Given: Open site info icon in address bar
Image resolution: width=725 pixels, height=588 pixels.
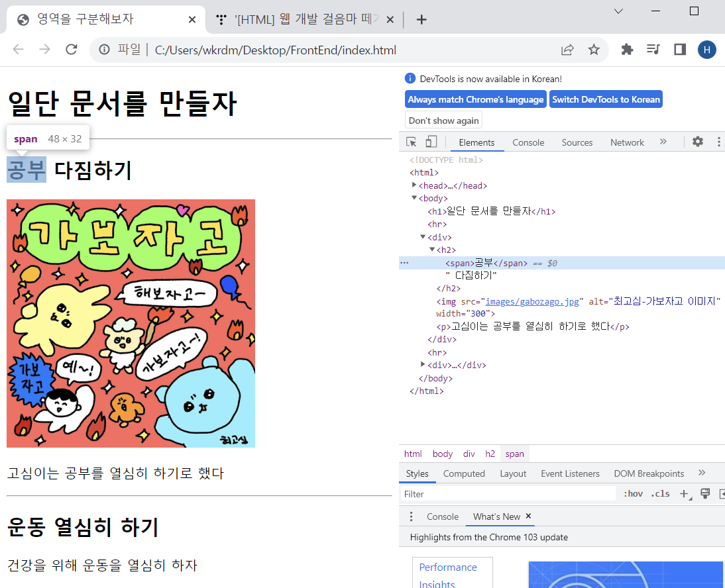Looking at the screenshot, I should click(x=105, y=50).
